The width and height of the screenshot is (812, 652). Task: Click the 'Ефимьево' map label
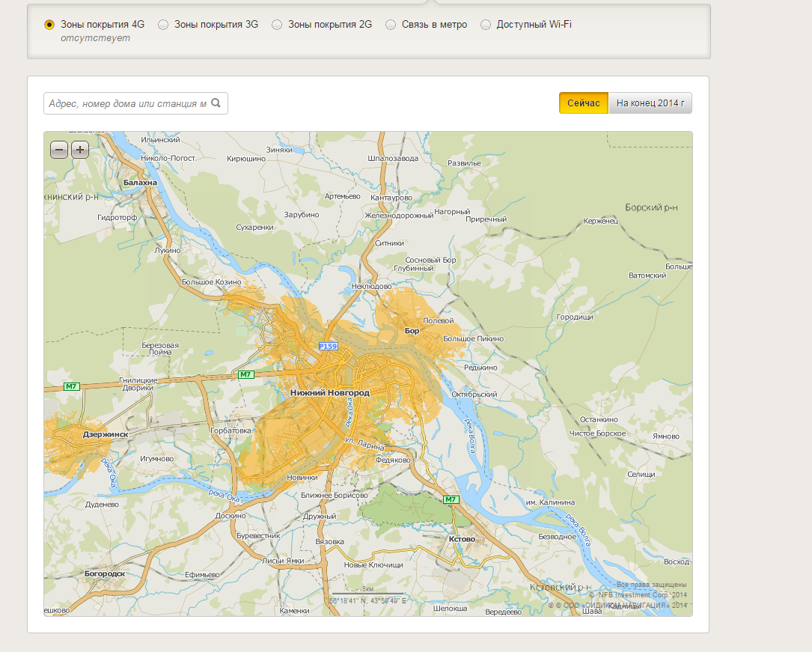[x=202, y=574]
